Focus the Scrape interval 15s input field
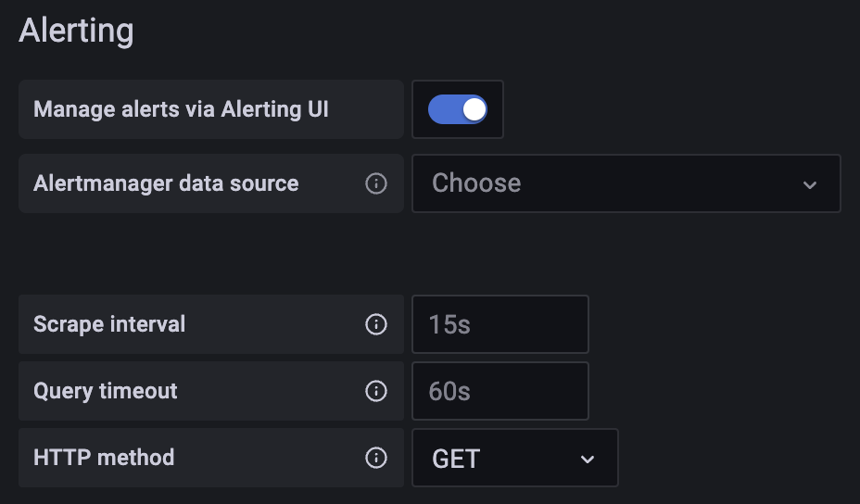The image size is (860, 504). coord(500,324)
